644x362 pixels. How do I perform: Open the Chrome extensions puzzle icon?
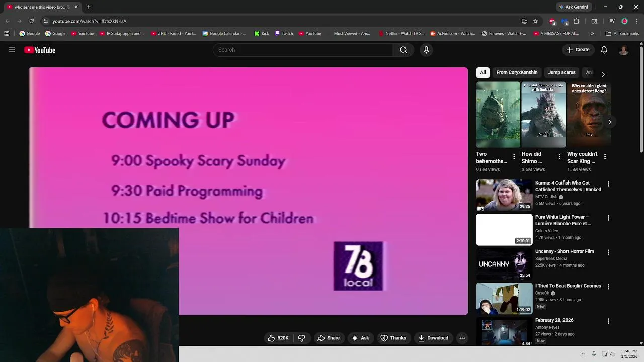coord(577,21)
